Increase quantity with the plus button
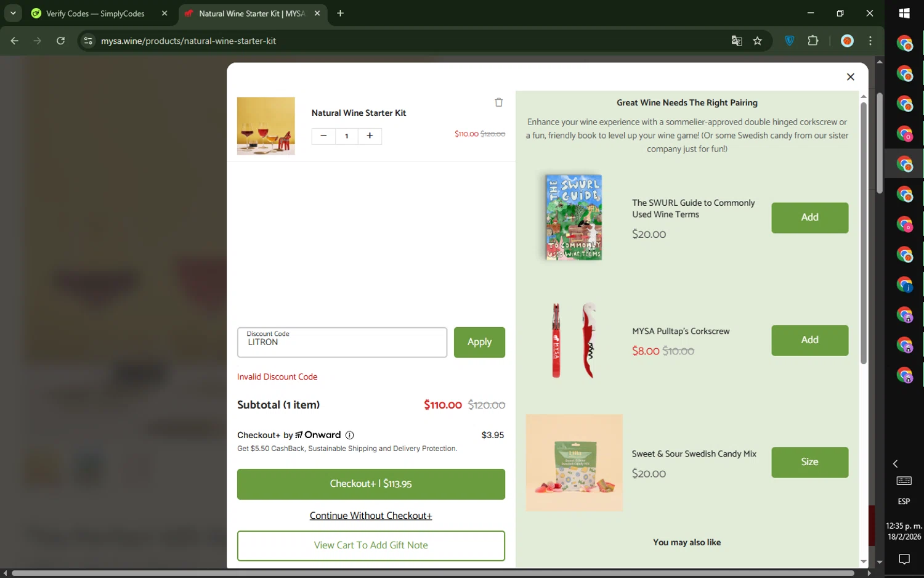Viewport: 924px width, 578px height. coord(370,136)
